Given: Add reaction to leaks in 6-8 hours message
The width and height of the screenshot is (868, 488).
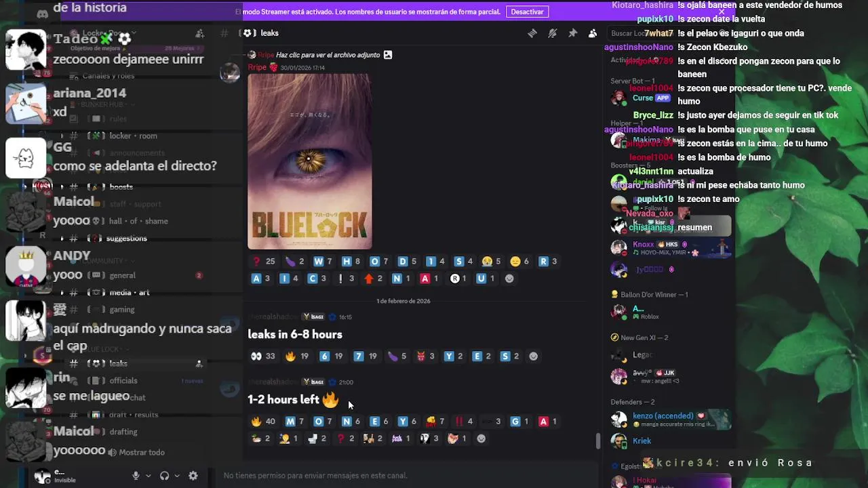Looking at the screenshot, I should pyautogui.click(x=534, y=357).
